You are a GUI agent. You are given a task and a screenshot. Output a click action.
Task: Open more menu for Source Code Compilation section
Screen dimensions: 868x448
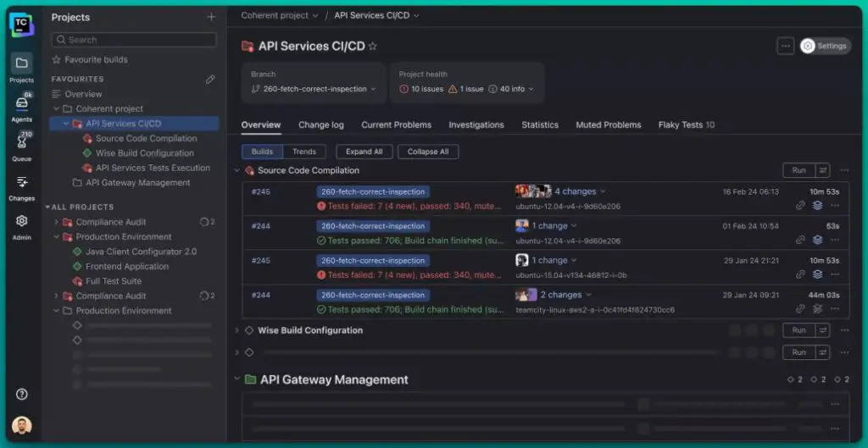(844, 170)
